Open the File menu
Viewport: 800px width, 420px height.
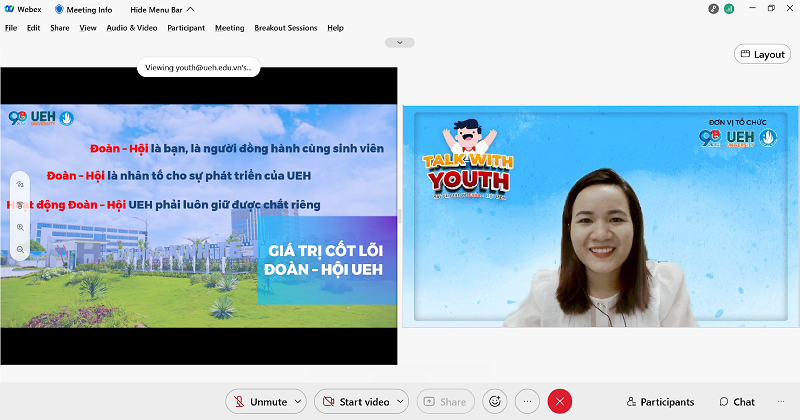(x=11, y=28)
